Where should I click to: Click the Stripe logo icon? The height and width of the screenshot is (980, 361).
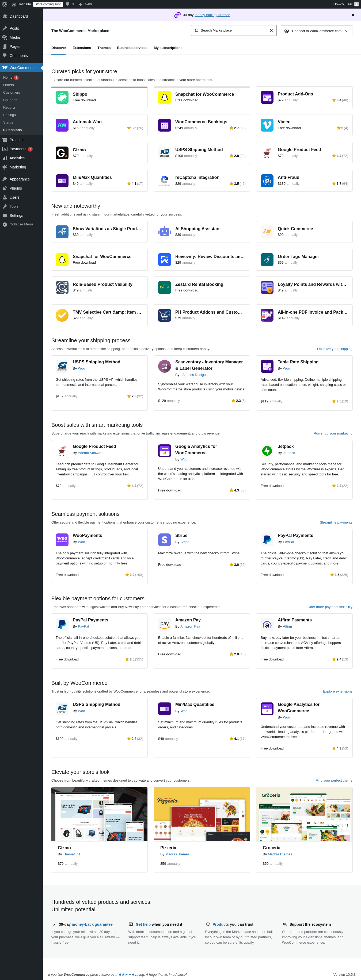(x=165, y=539)
